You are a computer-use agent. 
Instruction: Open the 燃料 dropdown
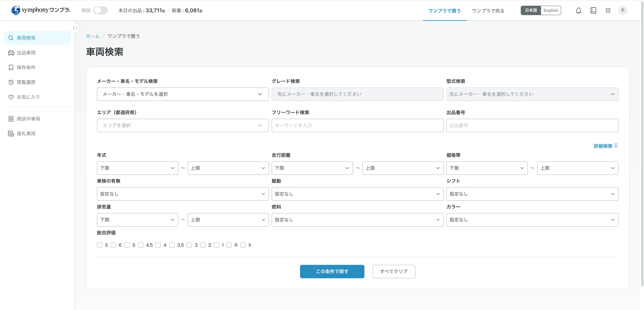point(357,220)
